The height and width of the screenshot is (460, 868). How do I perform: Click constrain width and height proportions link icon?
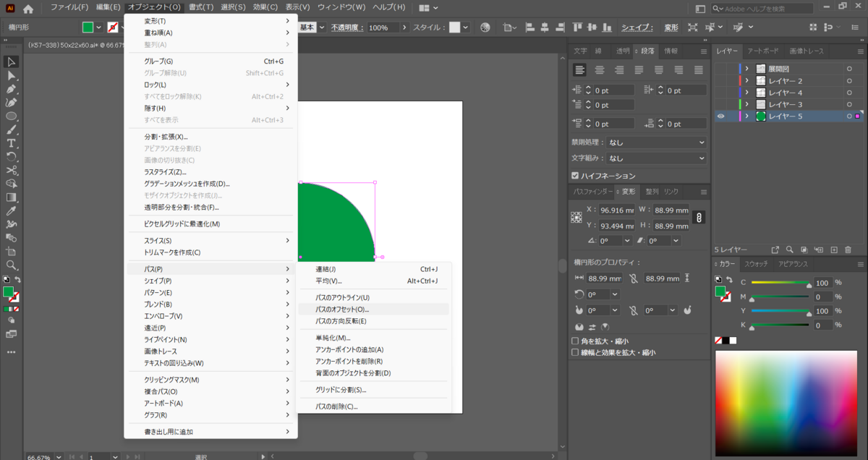click(699, 217)
